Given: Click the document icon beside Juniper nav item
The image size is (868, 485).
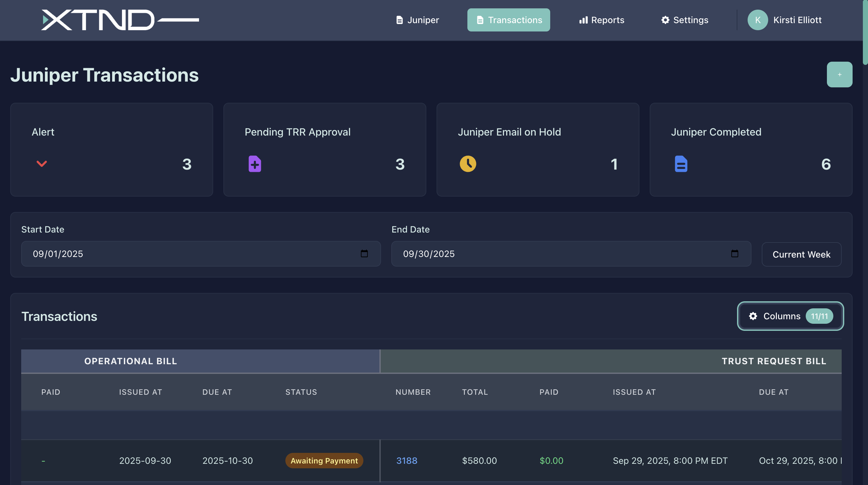Looking at the screenshot, I should [400, 20].
